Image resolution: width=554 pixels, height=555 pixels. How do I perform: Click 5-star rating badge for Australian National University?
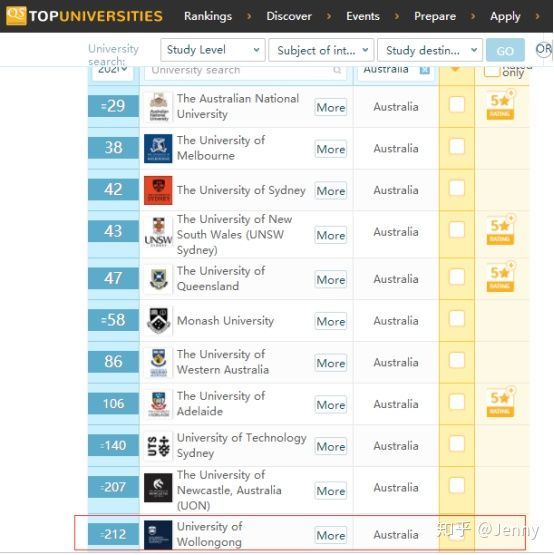click(x=500, y=105)
